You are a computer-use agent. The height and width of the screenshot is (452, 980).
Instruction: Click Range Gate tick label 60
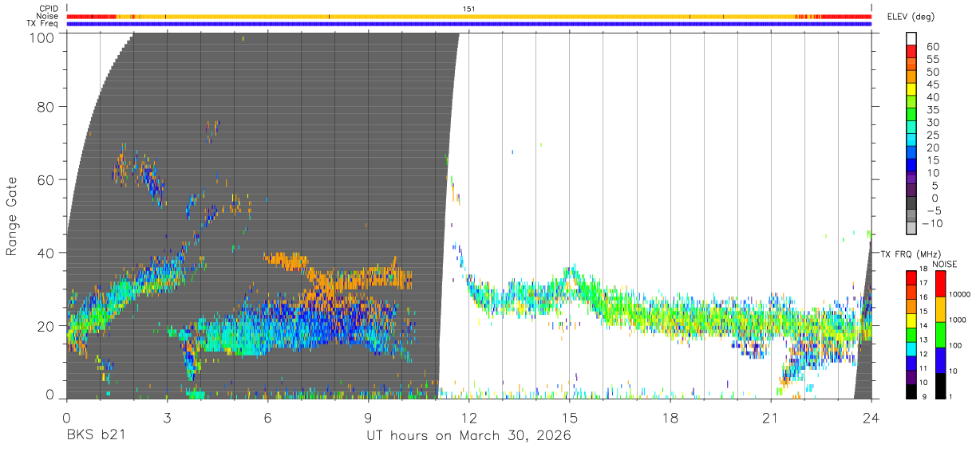(x=47, y=179)
